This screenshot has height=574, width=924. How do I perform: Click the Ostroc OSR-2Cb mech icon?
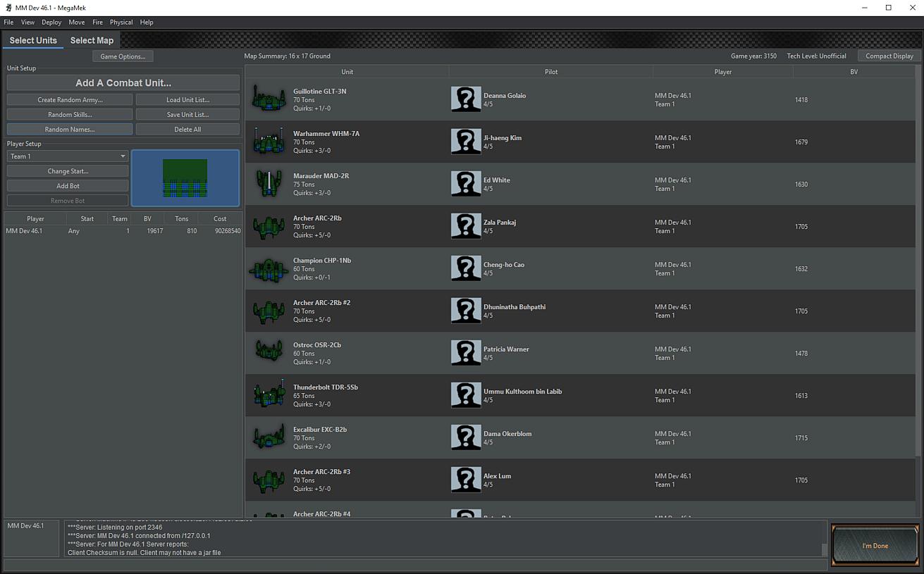pyautogui.click(x=269, y=350)
